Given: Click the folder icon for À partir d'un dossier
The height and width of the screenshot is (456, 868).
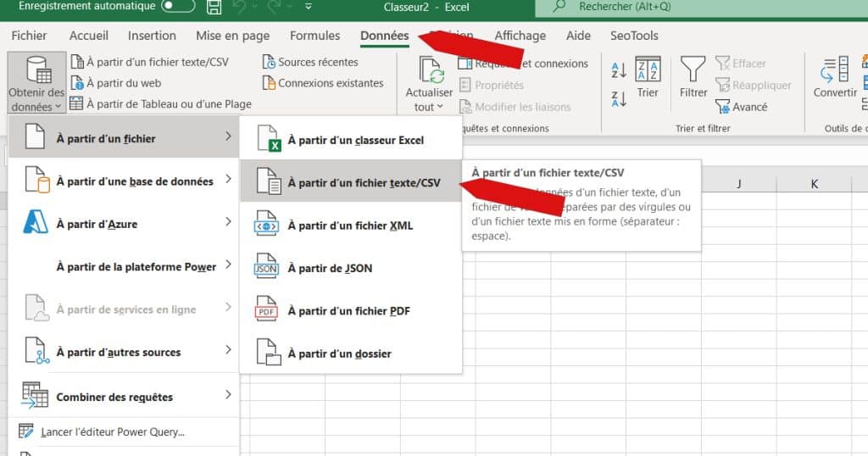Looking at the screenshot, I should click(268, 353).
